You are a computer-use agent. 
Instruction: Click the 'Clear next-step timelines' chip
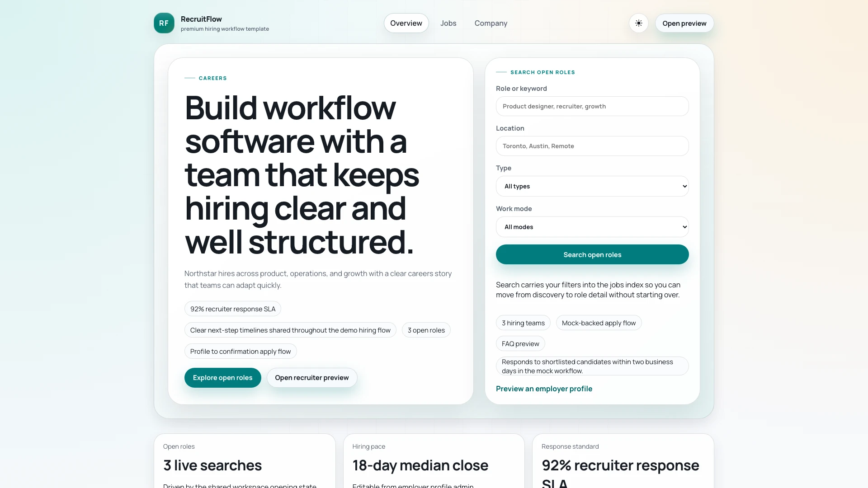(x=290, y=330)
